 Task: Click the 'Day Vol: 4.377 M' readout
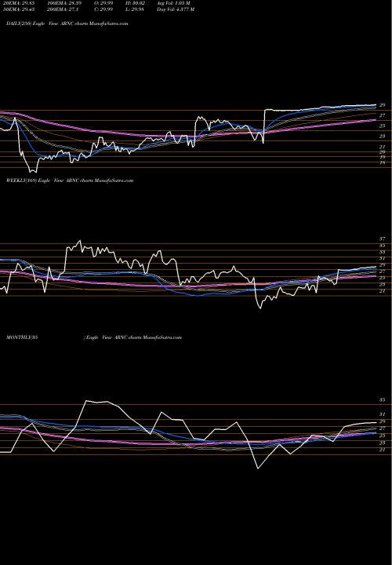tap(176, 9)
